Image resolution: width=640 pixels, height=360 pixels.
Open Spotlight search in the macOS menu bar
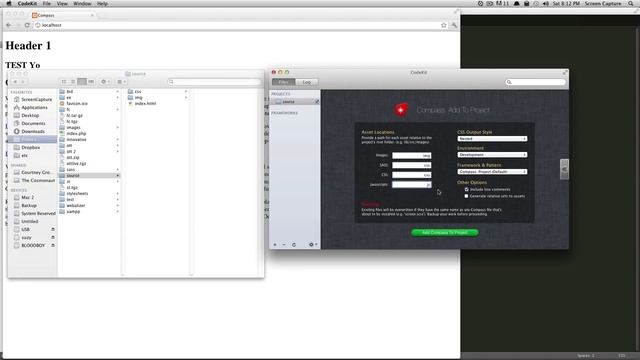point(631,4)
